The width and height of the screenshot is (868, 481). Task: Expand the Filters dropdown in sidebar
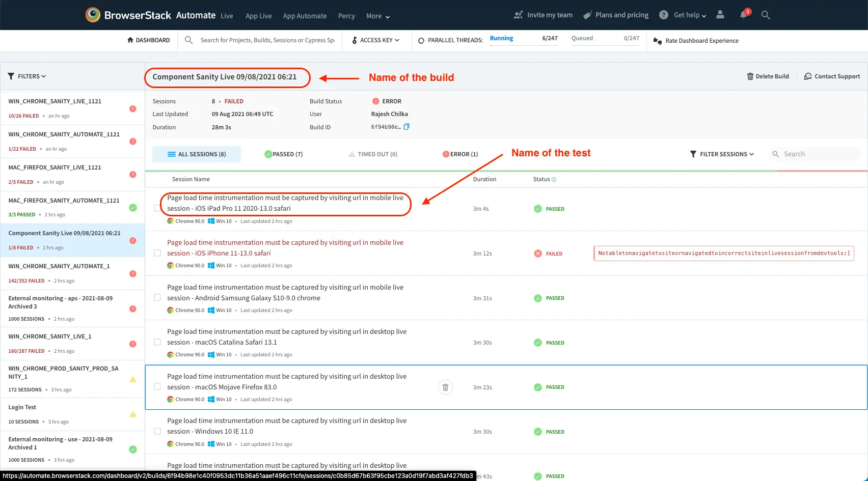pos(27,76)
